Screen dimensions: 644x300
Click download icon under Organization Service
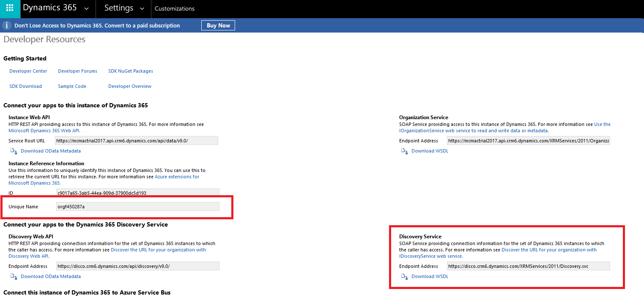[x=405, y=151]
